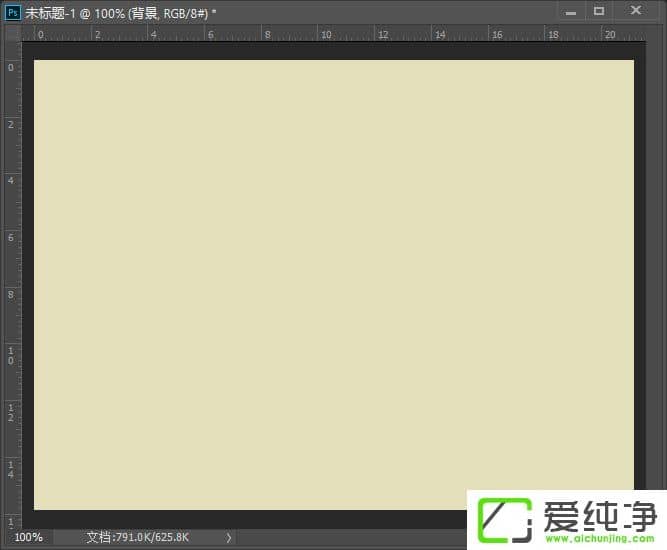Click the center of the beige canvas
Viewport: 667px width, 550px height.
click(x=334, y=285)
